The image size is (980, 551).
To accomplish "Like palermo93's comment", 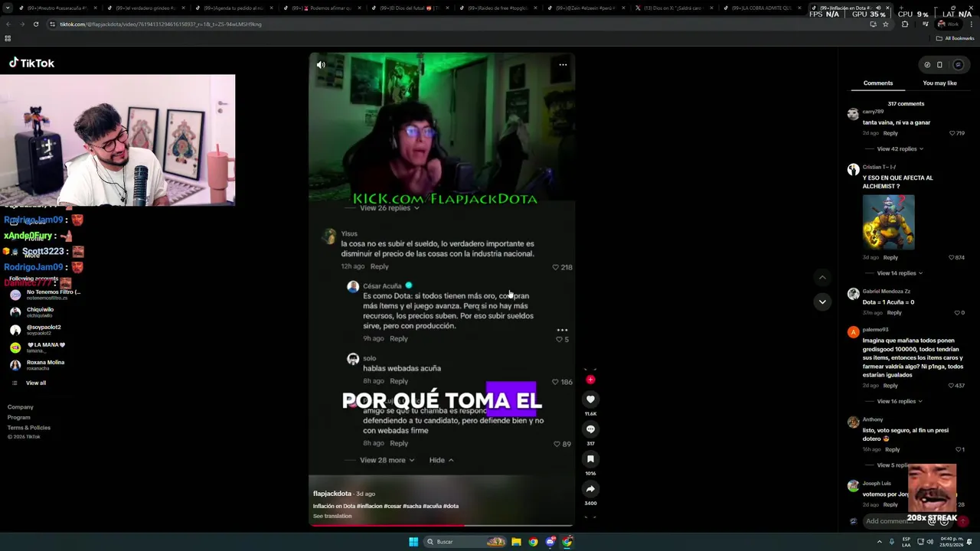I will pos(956,386).
